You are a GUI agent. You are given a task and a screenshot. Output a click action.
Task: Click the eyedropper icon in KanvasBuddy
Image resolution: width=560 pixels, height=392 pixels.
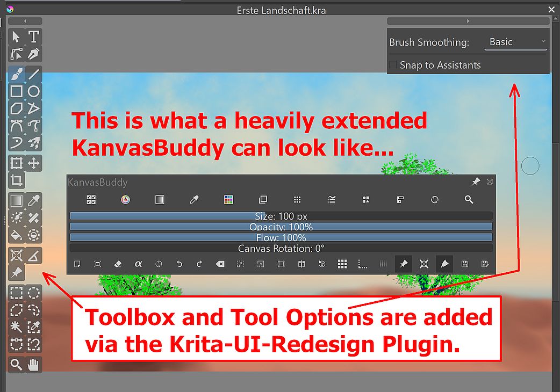(x=194, y=199)
